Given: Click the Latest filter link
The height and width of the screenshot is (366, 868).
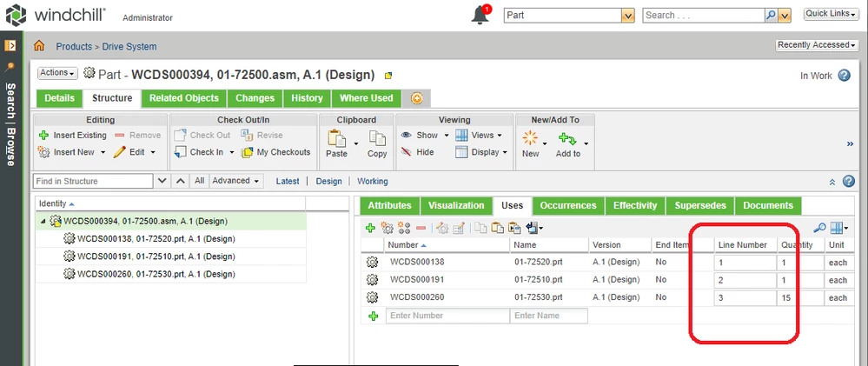Looking at the screenshot, I should [288, 181].
